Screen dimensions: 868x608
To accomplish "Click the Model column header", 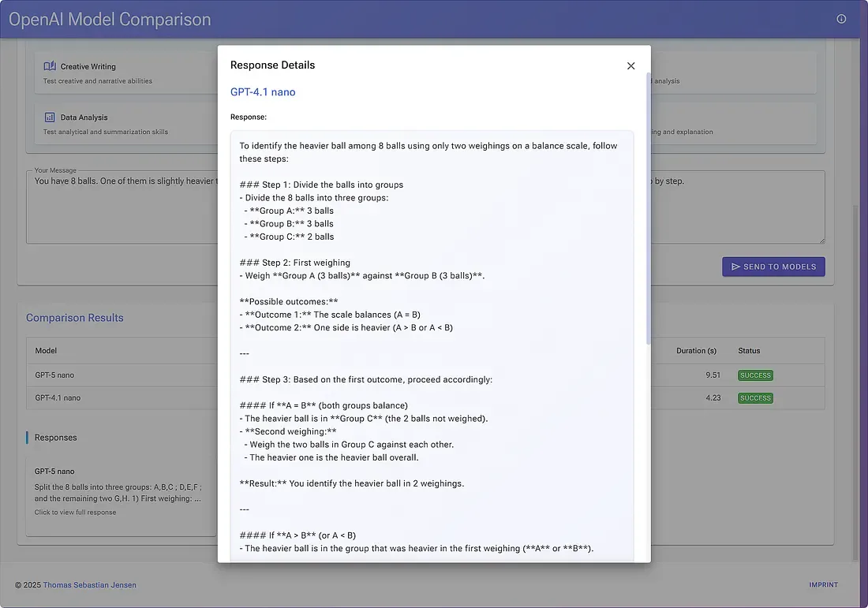I will pyautogui.click(x=46, y=351).
